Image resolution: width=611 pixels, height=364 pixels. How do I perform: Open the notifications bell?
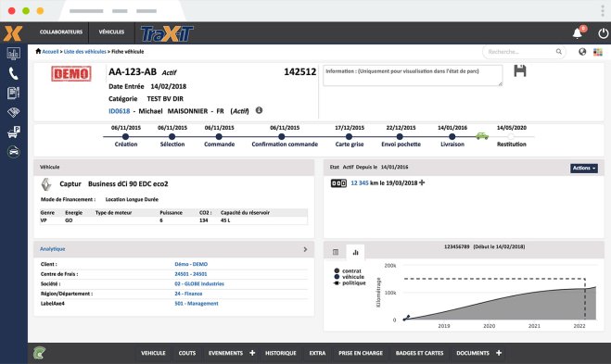pos(578,33)
